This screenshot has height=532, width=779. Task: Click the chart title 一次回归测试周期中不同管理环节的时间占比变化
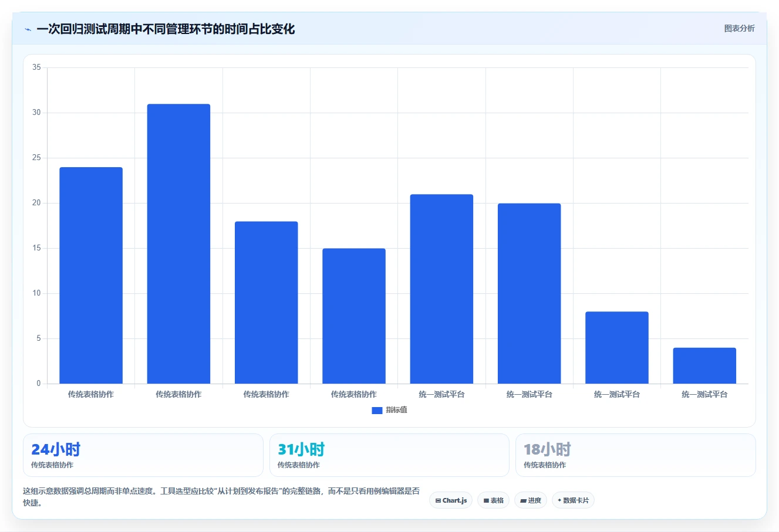(x=166, y=29)
